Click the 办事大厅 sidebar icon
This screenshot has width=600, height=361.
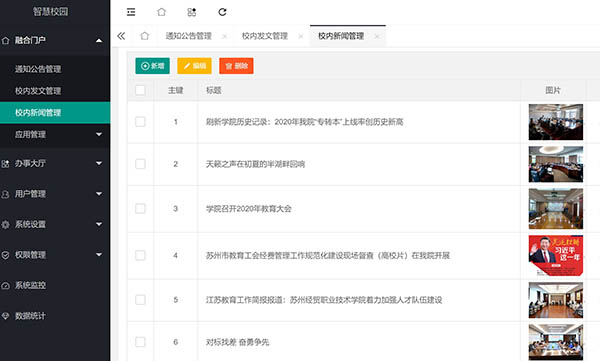pyautogui.click(x=5, y=164)
